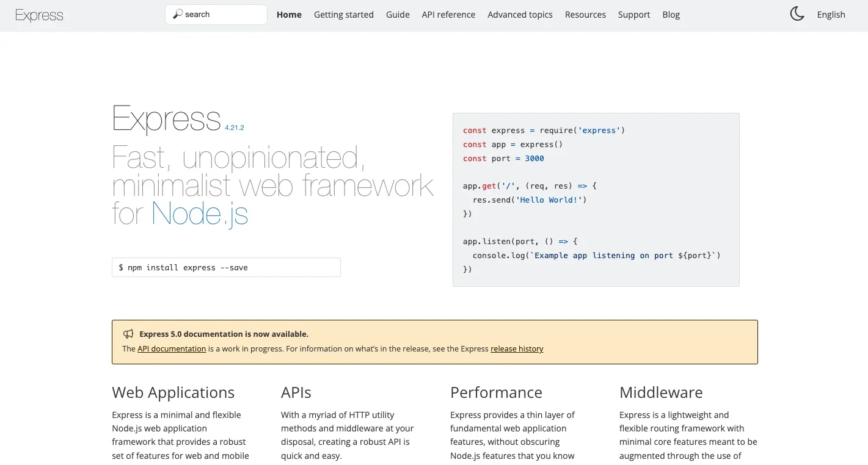The width and height of the screenshot is (868, 465).
Task: Click the 4.21.2 version number link
Action: pyautogui.click(x=234, y=128)
